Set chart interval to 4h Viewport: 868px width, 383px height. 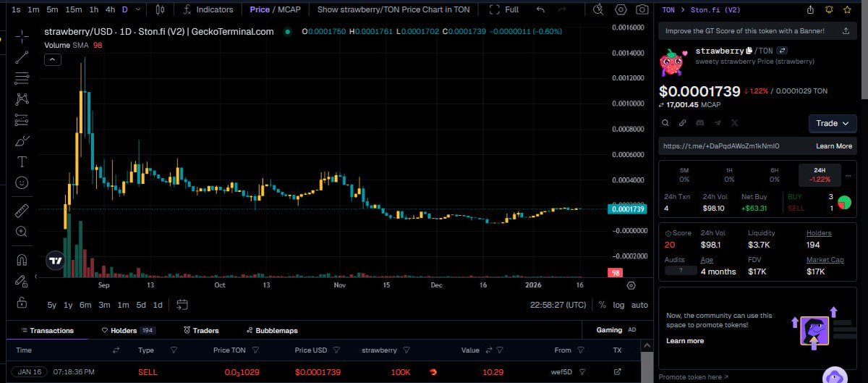click(x=110, y=9)
